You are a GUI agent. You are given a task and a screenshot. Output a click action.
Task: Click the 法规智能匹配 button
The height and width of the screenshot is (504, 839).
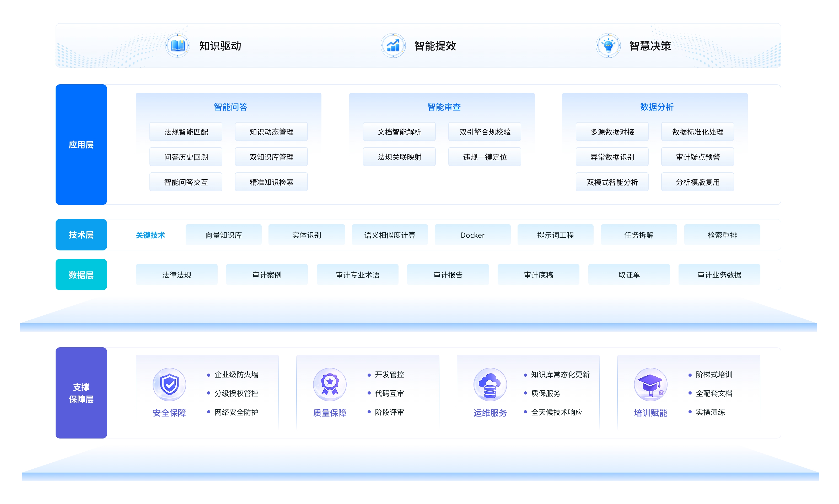coord(186,132)
